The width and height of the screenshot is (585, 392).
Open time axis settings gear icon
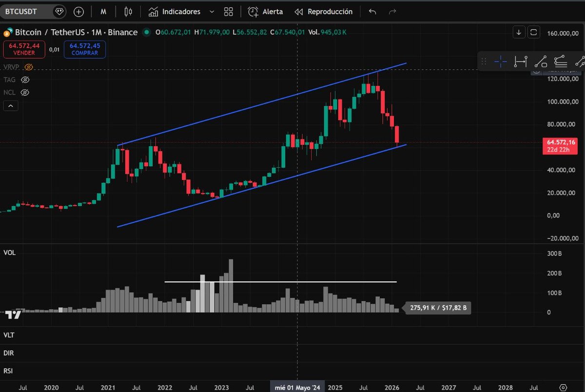click(563, 388)
